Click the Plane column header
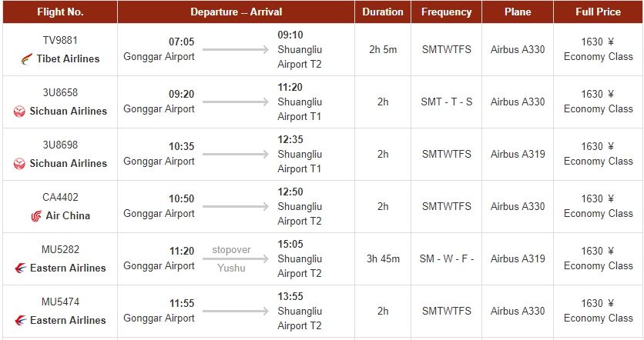The width and height of the screenshot is (644, 340). click(518, 12)
